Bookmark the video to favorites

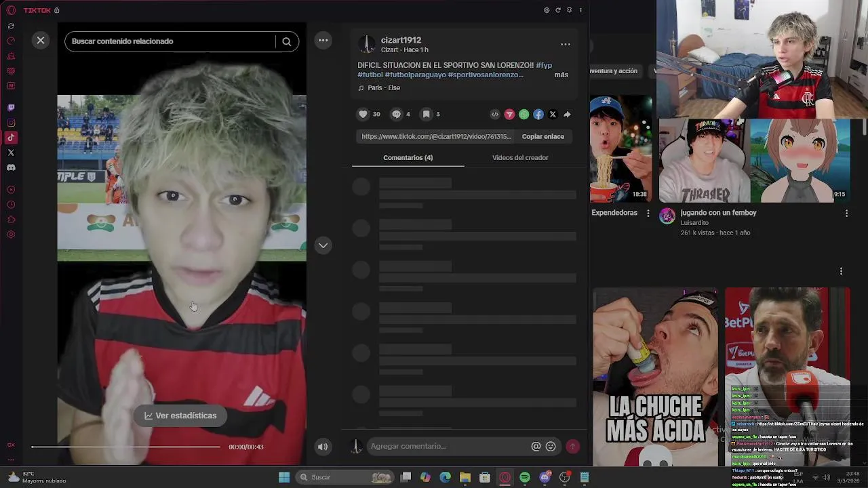426,115
